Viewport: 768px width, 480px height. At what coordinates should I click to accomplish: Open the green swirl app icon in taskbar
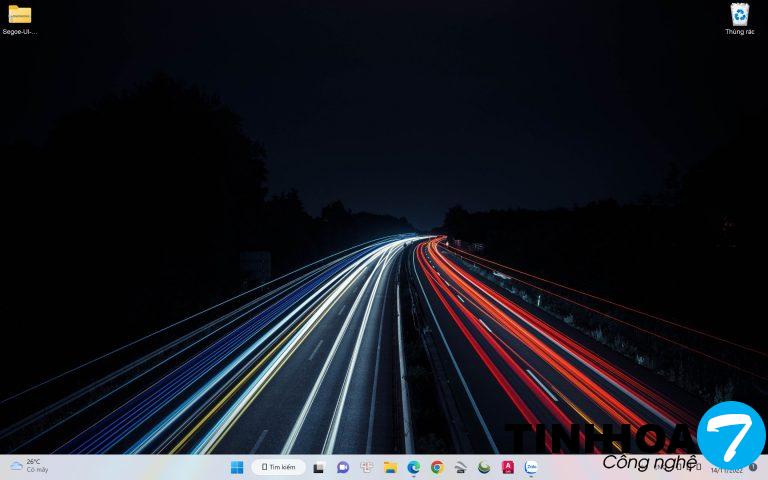484,467
